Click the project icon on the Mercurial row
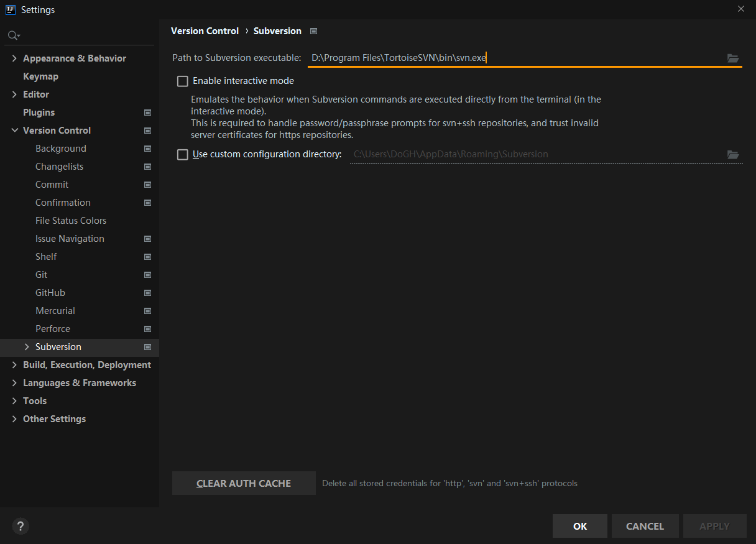756x544 pixels. [x=147, y=311]
